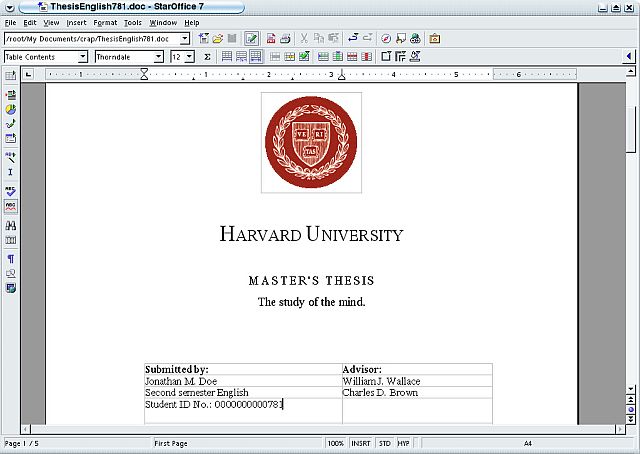Viewport: 640px width, 454px height.
Task: Open the Gallery icon
Action: pyautogui.click(x=434, y=39)
